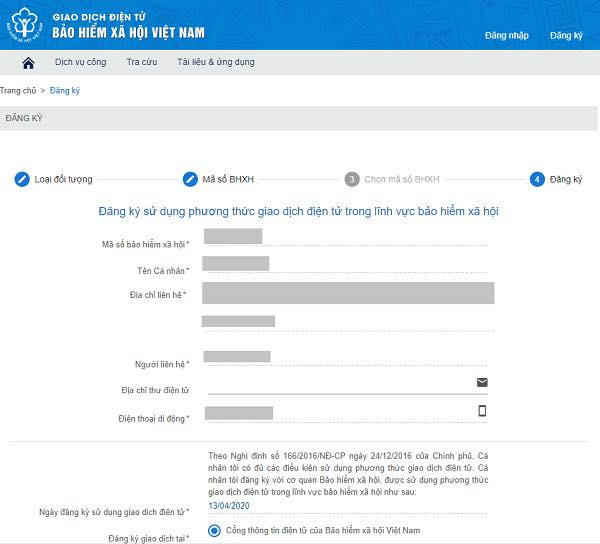This screenshot has height=544, width=600.
Task: Click the Mã số BHXH step label
Action: [228, 179]
